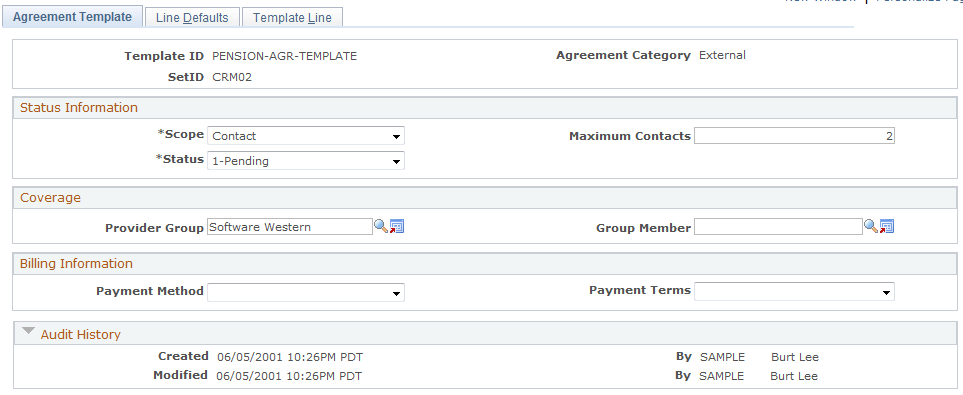Edit the Provider Group text field
963x395 pixels.
[290, 227]
